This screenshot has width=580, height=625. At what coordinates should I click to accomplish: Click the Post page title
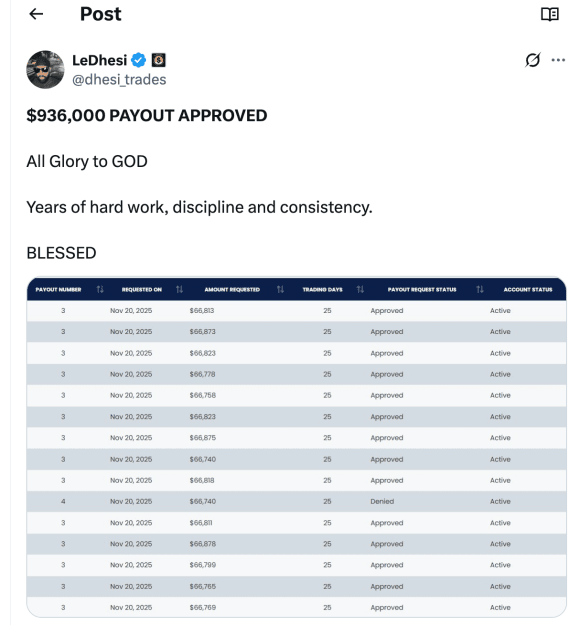pos(100,14)
